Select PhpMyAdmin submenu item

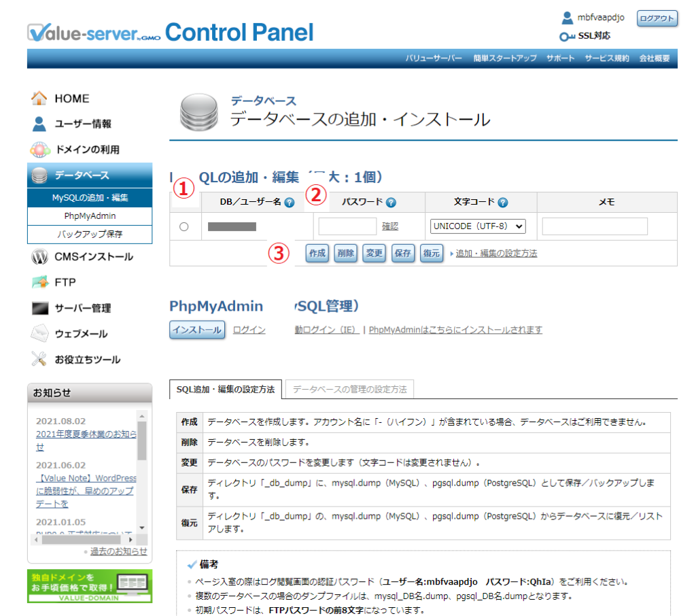90,216
